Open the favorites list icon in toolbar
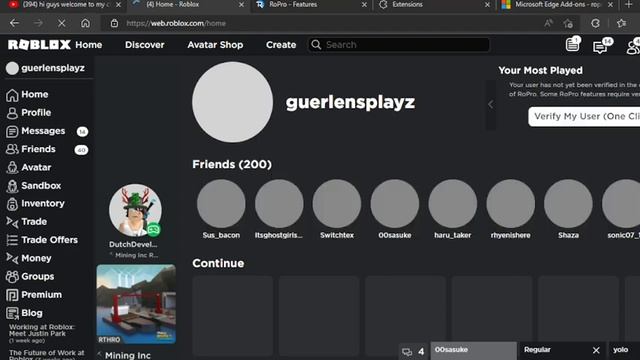Viewport: 640px width, 360px height. (x=622, y=23)
